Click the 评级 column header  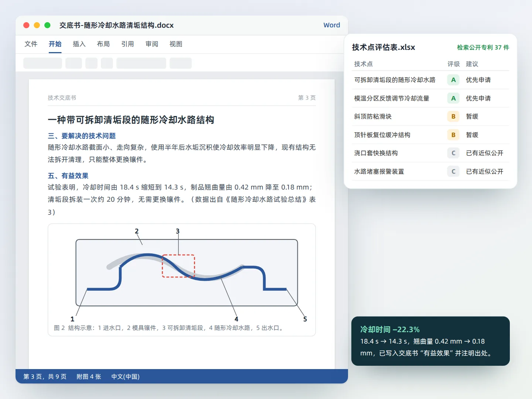click(x=454, y=64)
